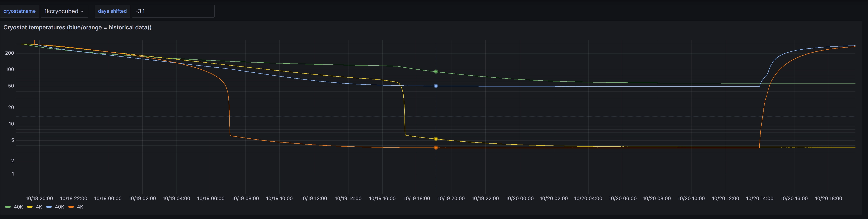868x219 pixels.
Task: Click the 20 y-axis label
Action: coord(11,107)
